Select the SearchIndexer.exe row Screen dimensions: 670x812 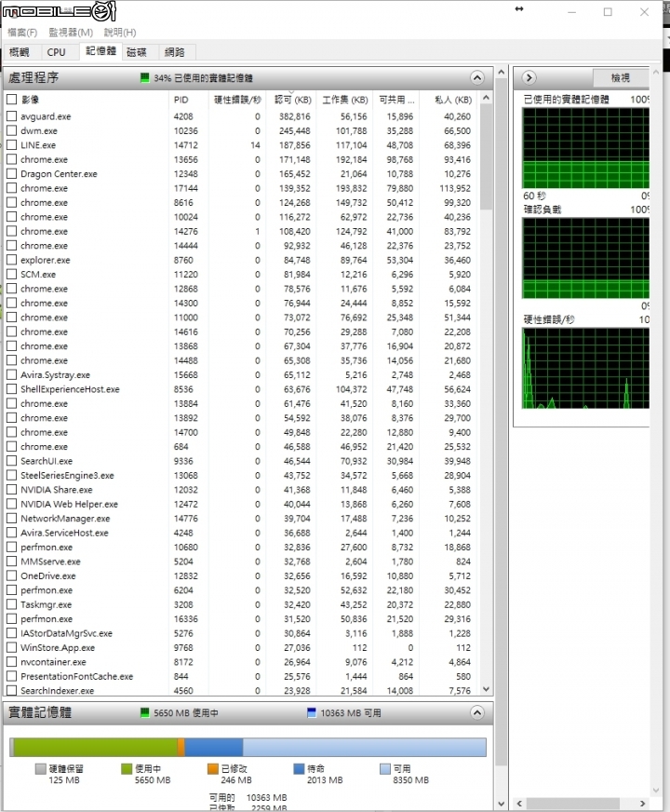(x=241, y=690)
